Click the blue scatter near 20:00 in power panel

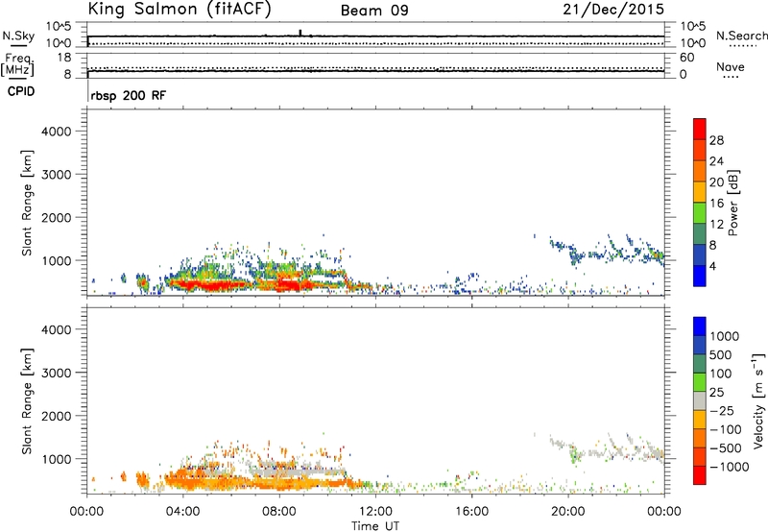(578, 254)
